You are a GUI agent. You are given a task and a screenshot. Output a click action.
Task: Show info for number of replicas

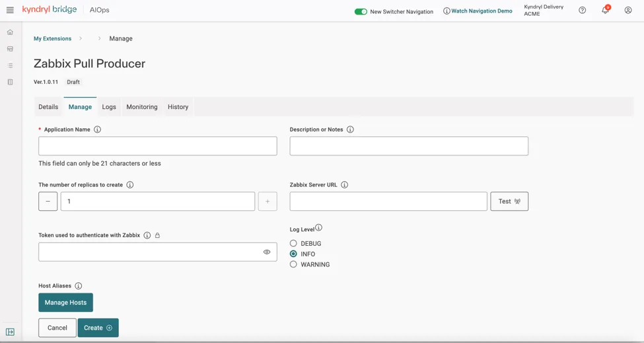coord(129,185)
